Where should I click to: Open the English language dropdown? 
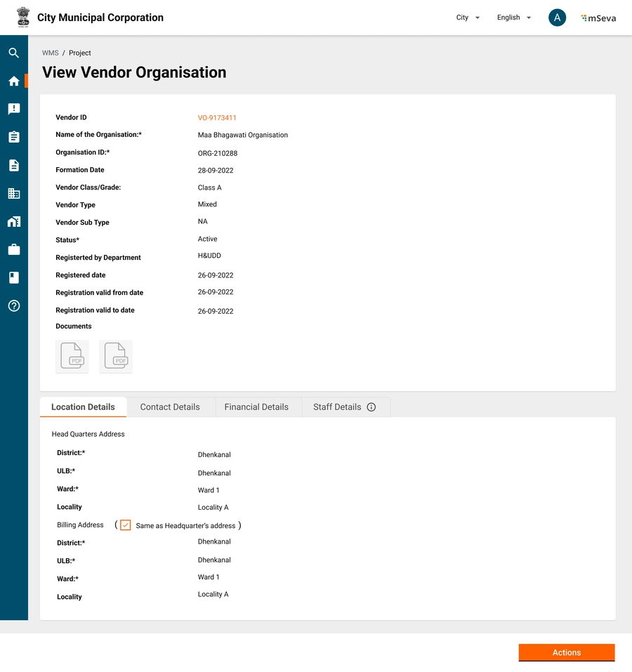(513, 18)
